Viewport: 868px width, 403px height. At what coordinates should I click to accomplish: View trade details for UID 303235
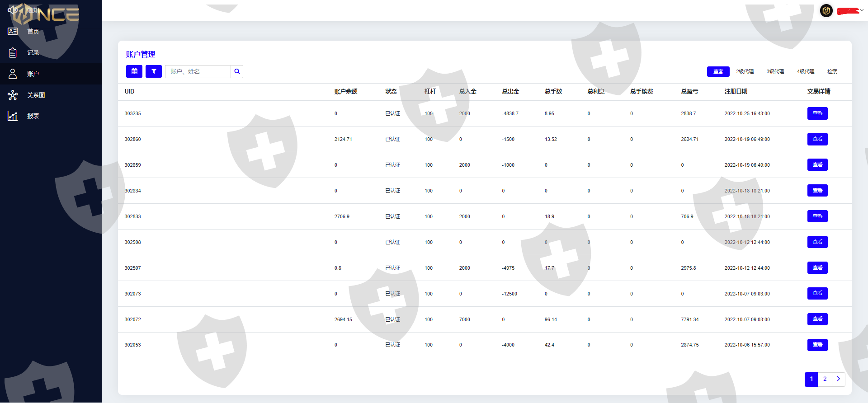tap(817, 113)
